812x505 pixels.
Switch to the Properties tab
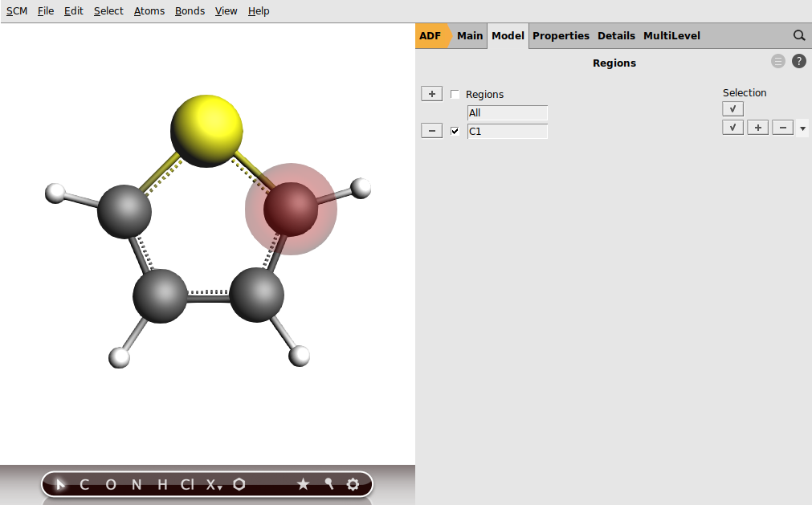pyautogui.click(x=561, y=35)
